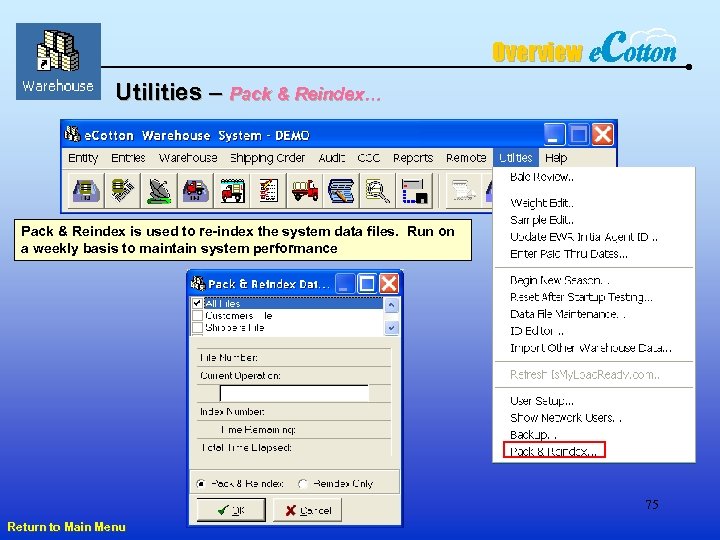The width and height of the screenshot is (720, 540).
Task: Click the bale with barcode toolbar icon
Action: [123, 190]
